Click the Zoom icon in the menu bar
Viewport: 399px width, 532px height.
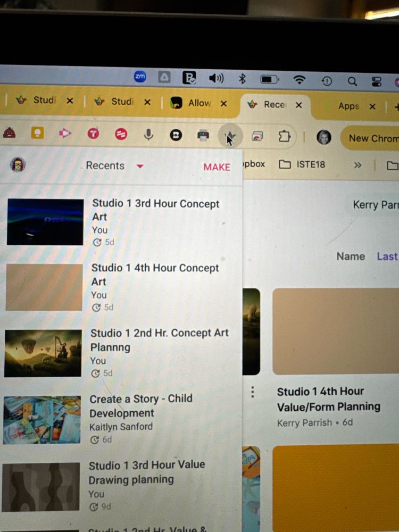coord(140,77)
